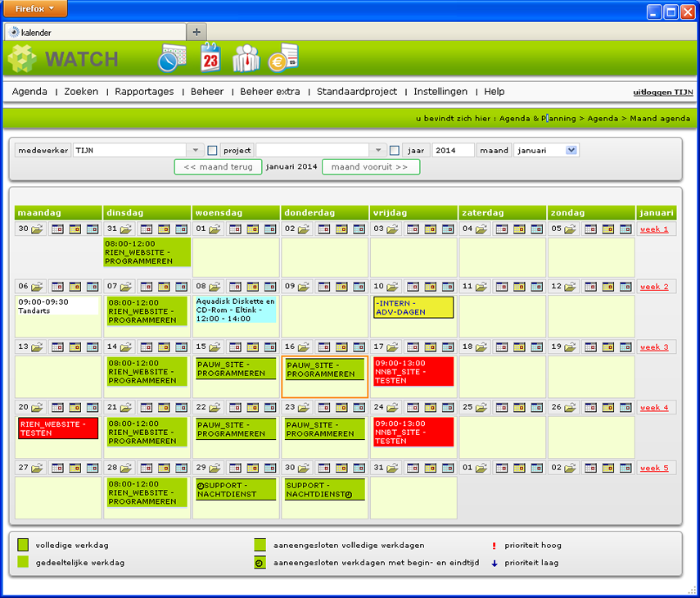Open a new browser tab
This screenshot has width=700, height=598.
tap(196, 32)
